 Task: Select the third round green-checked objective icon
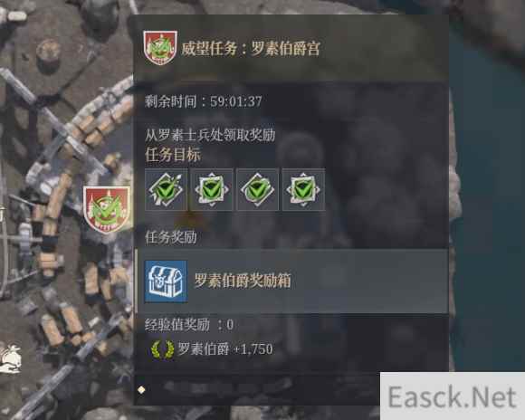pos(257,190)
